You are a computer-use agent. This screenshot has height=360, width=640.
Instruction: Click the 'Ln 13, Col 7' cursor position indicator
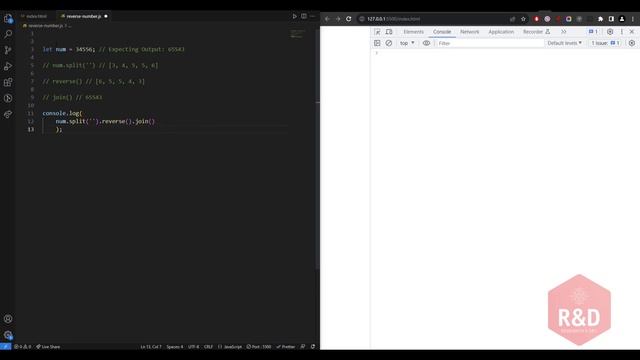(x=151, y=347)
